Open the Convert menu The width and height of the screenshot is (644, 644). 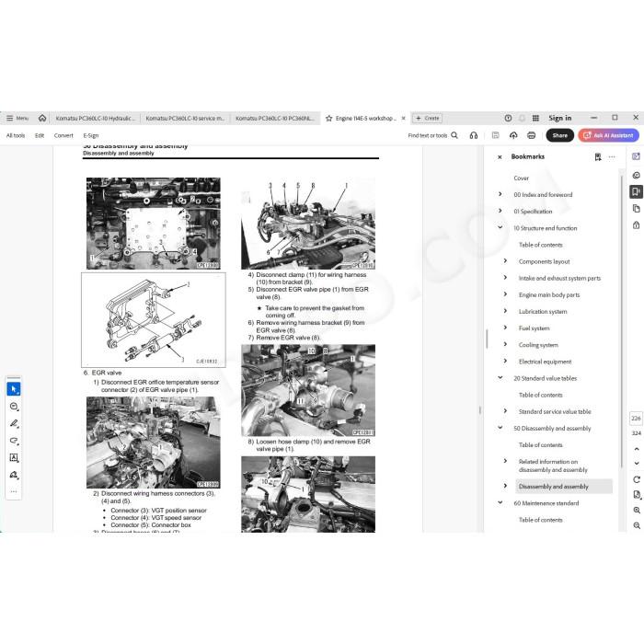pos(63,135)
